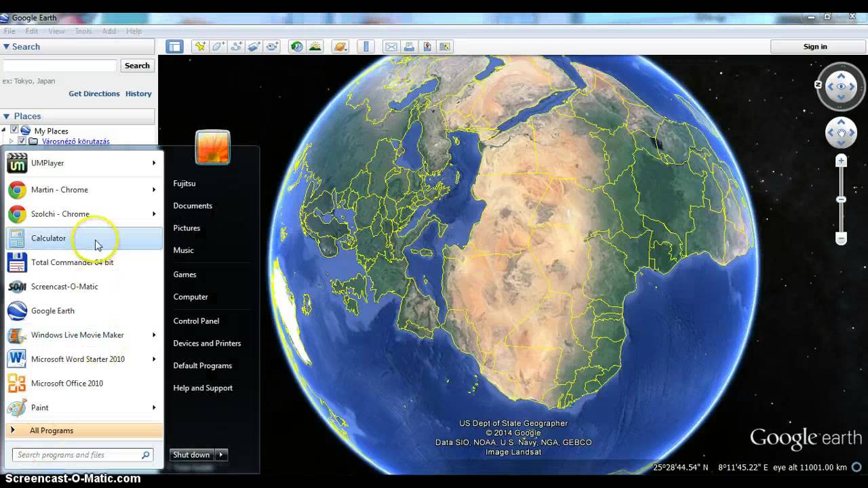
Task: Expand Windows Live Movie Maker arrow
Action: [x=154, y=335]
